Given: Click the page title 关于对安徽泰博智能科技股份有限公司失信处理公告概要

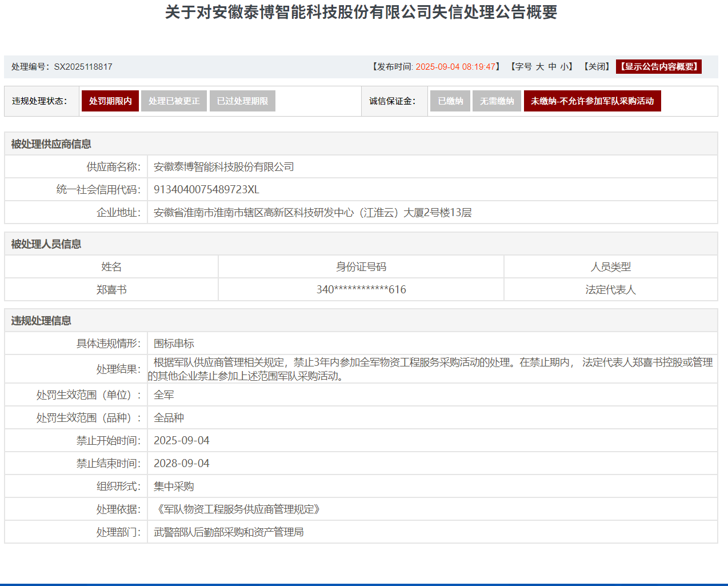Looking at the screenshot, I should click(x=361, y=12).
